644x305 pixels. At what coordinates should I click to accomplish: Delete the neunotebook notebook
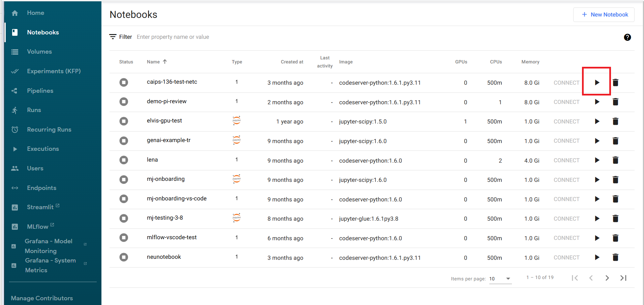(615, 257)
